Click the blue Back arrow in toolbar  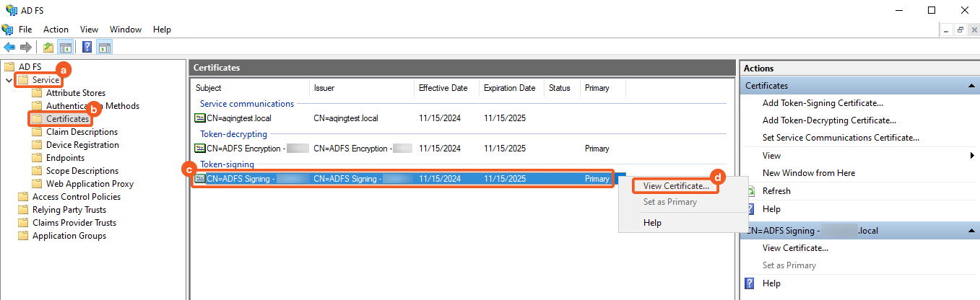pos(9,47)
